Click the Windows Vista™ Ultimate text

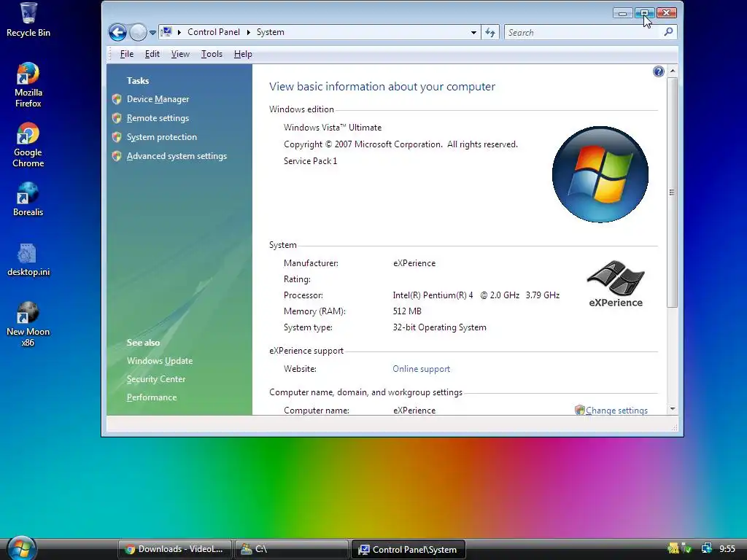click(333, 128)
